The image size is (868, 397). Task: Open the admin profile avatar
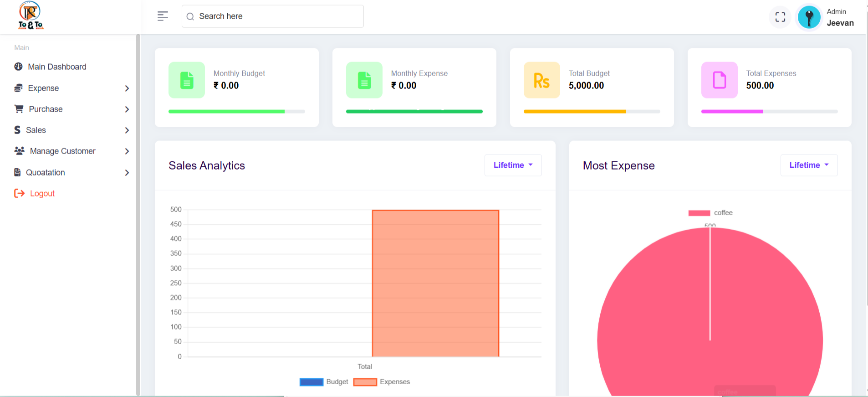(x=809, y=17)
